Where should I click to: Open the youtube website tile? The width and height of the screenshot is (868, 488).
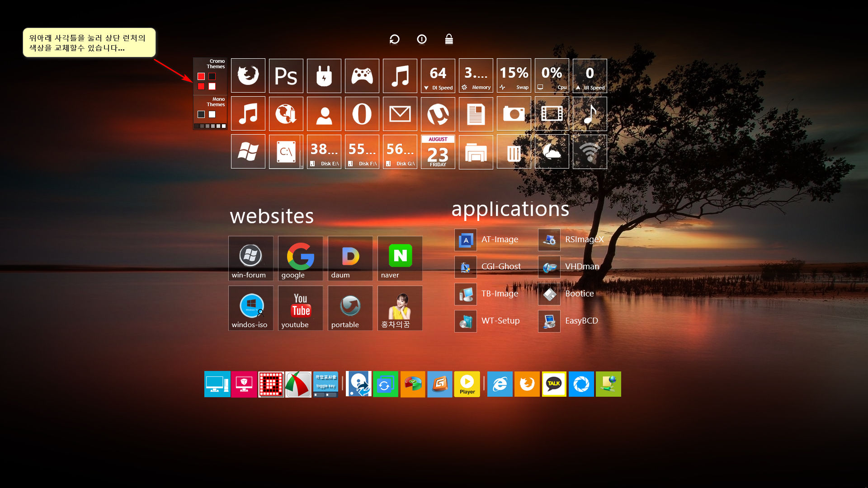coord(301,308)
